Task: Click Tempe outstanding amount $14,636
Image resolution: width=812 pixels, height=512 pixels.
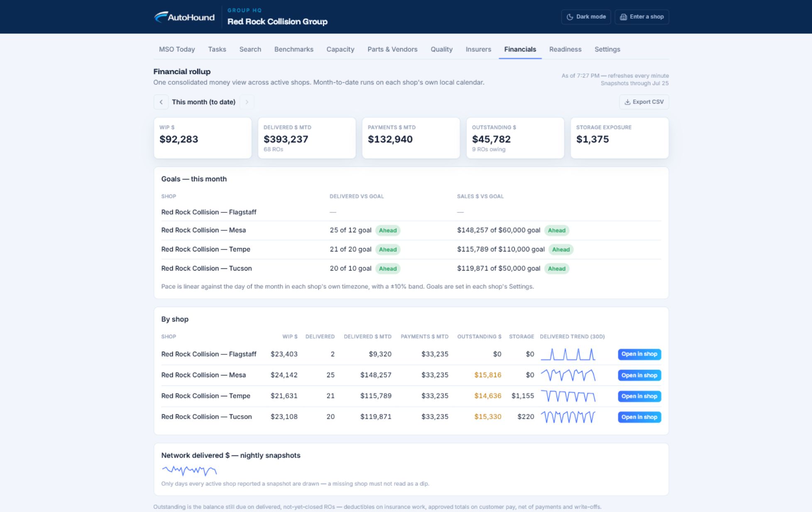Action: (x=488, y=396)
